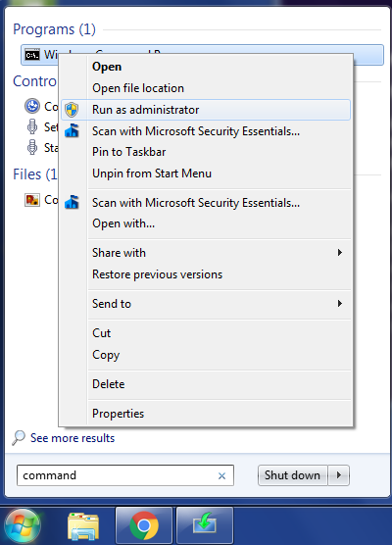Clear the search box with the X

[221, 475]
